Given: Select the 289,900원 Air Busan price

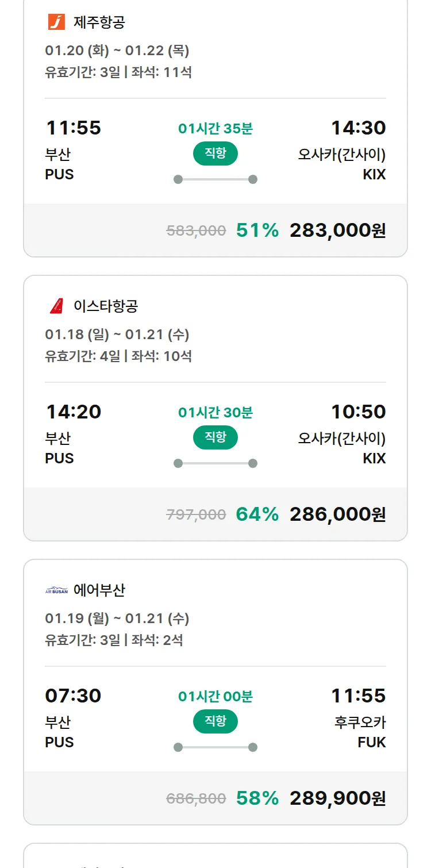Looking at the screenshot, I should click(x=337, y=798).
